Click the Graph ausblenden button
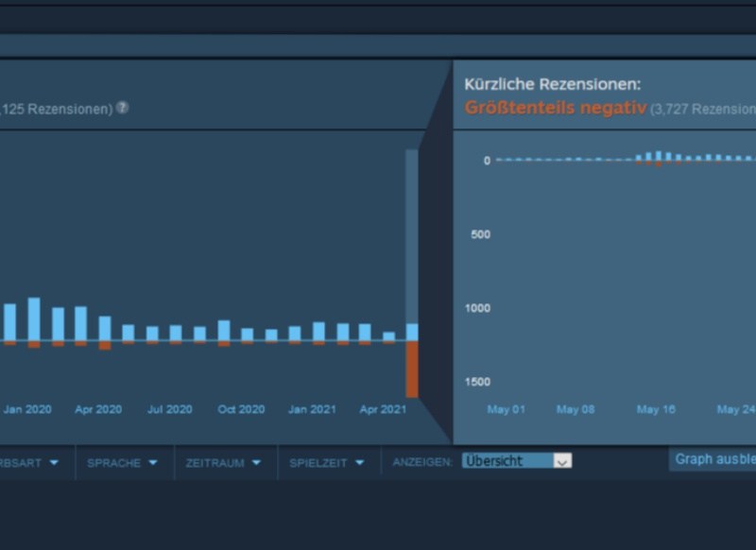 [x=713, y=459]
